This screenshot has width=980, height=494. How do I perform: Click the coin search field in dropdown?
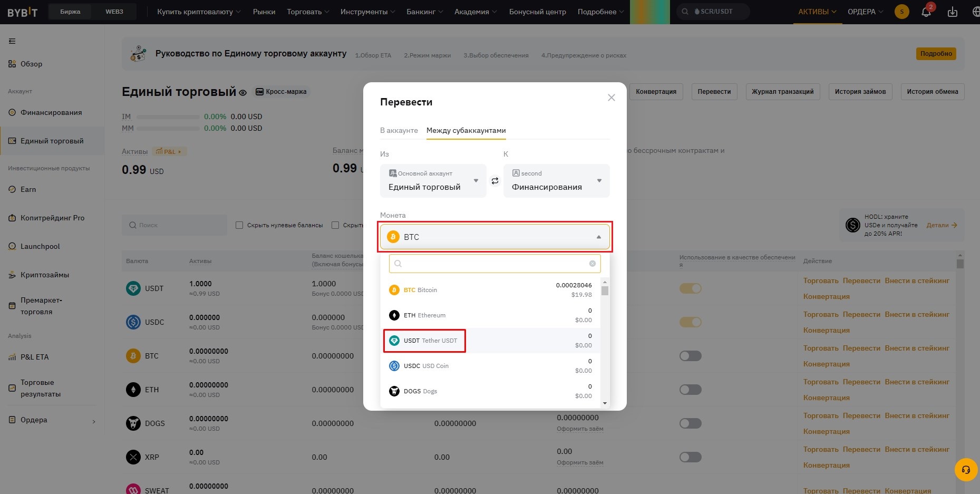tap(494, 264)
